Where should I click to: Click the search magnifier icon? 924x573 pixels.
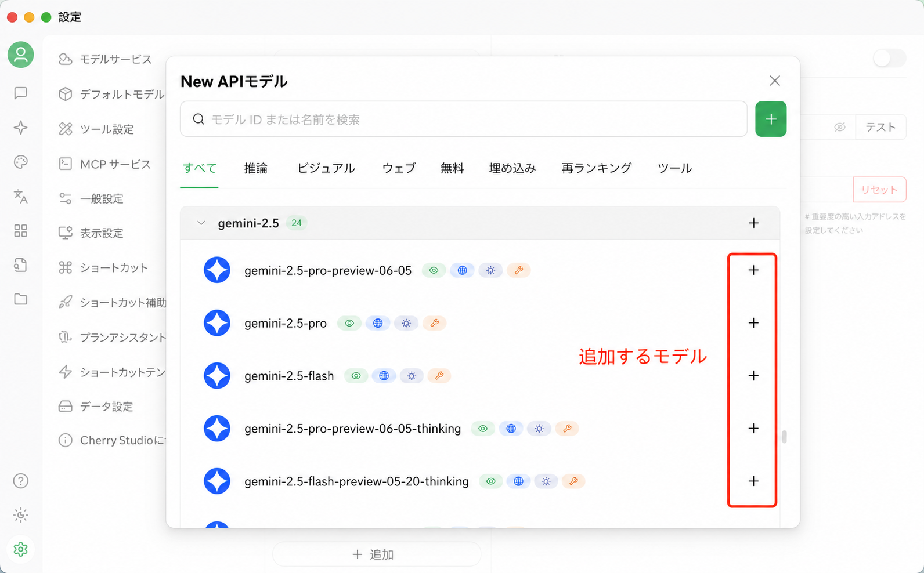(x=198, y=119)
